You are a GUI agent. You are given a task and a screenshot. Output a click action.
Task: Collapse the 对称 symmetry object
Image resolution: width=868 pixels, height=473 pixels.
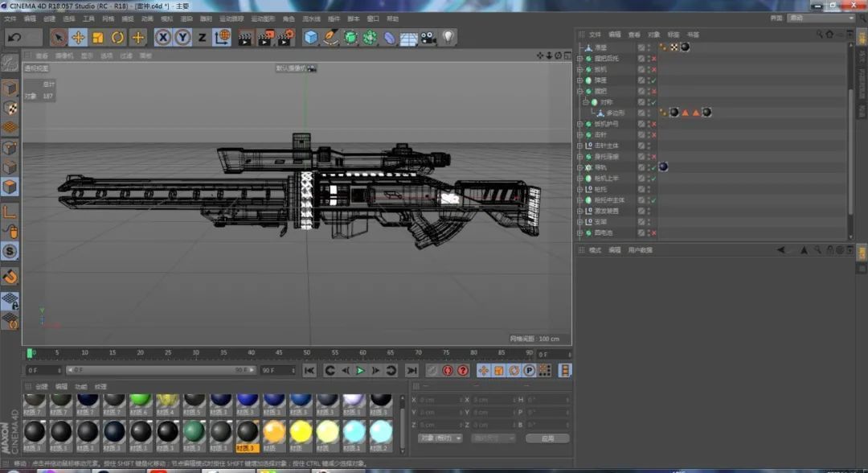tap(586, 102)
